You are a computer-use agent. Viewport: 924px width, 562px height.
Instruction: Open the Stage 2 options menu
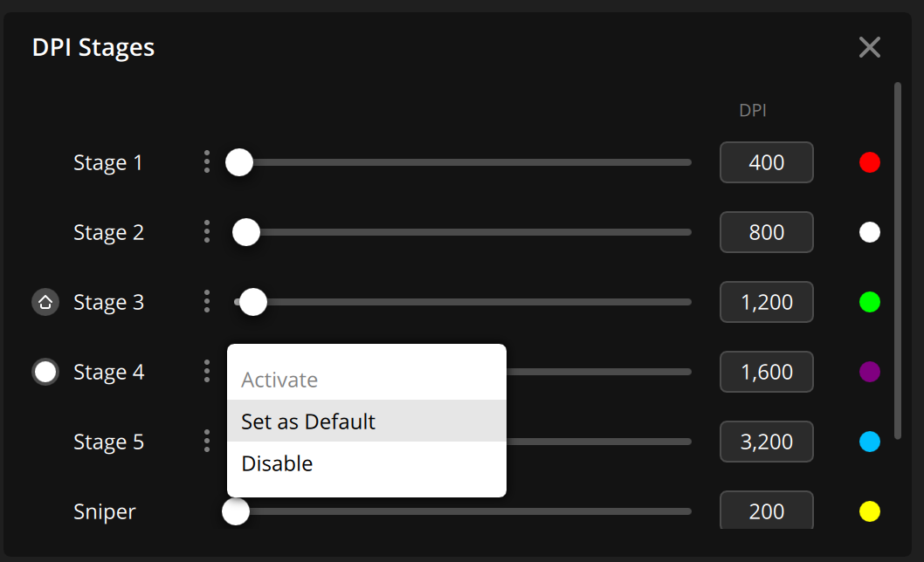click(207, 231)
